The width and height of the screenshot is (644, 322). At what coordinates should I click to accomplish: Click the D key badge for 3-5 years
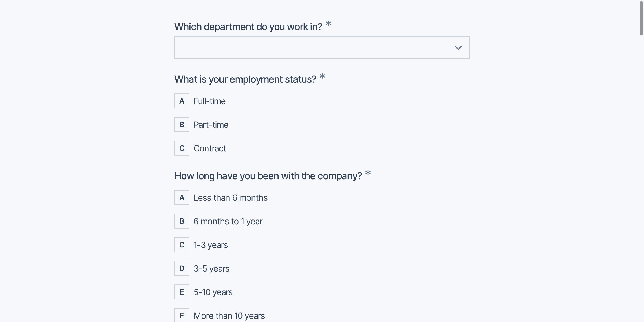pos(182,268)
